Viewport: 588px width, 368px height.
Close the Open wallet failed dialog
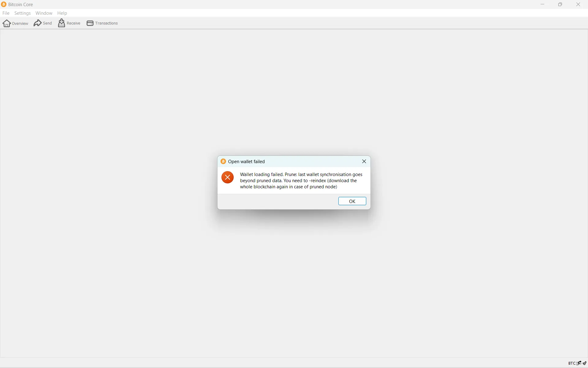point(364,162)
